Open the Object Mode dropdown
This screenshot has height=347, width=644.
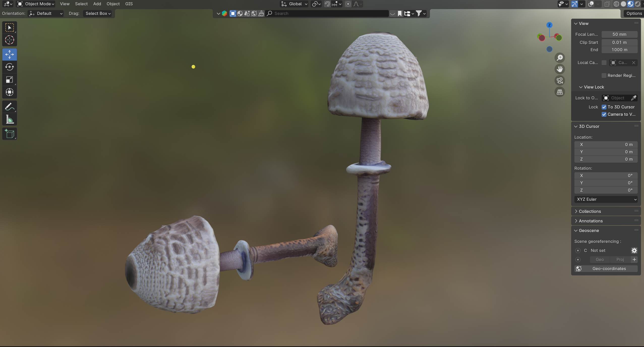[x=36, y=4]
